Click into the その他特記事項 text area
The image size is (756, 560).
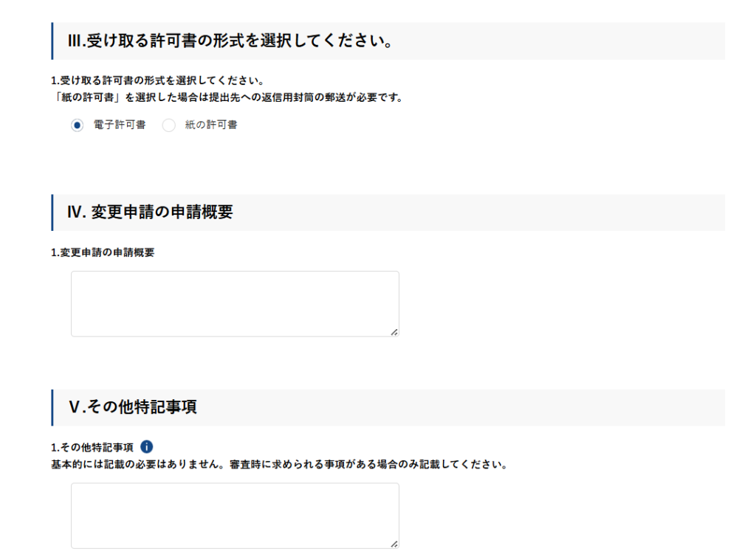235,515
